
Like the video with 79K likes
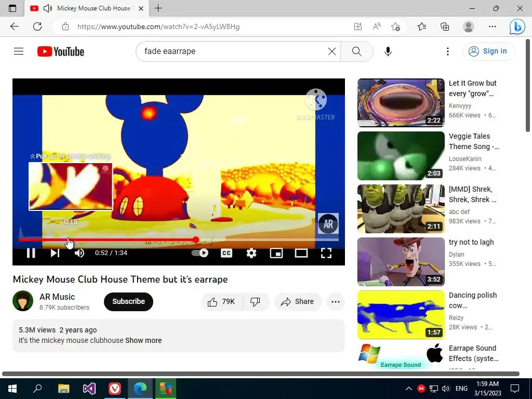222,302
